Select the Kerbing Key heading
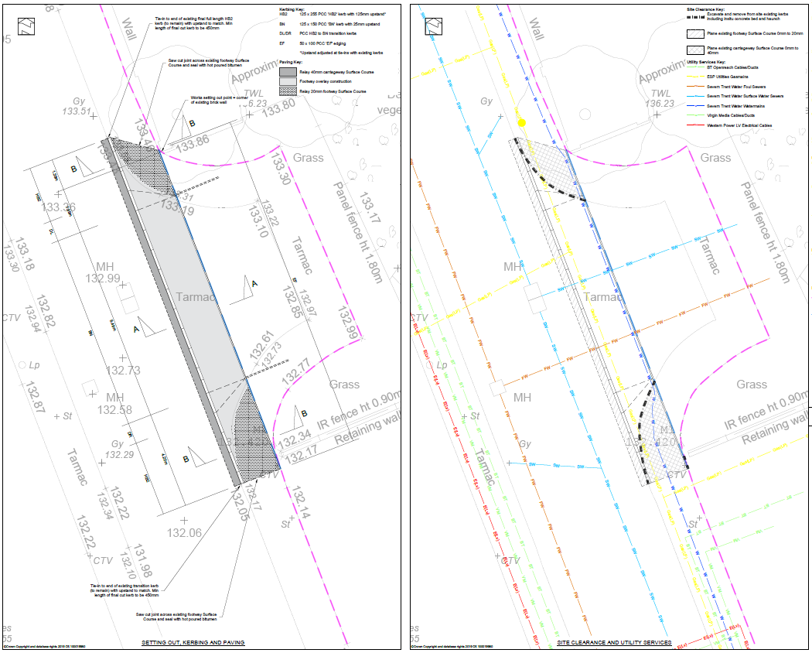Screen dimensions: 812x653 (x=292, y=8)
